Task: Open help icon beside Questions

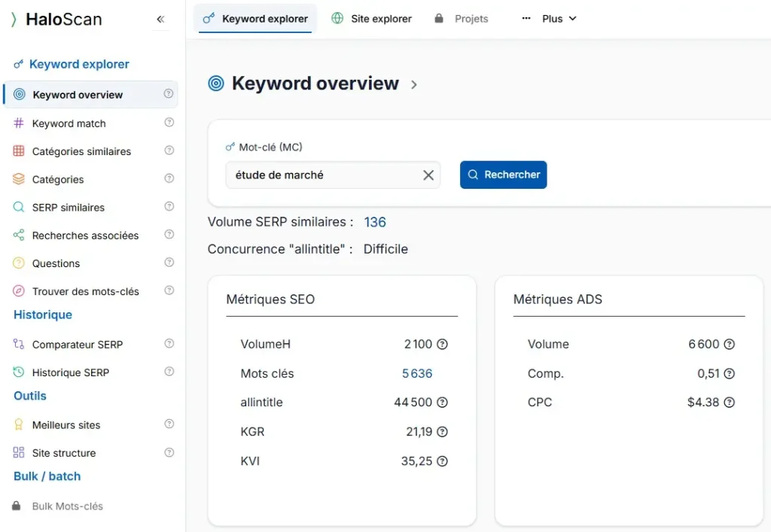Action: 169,263
